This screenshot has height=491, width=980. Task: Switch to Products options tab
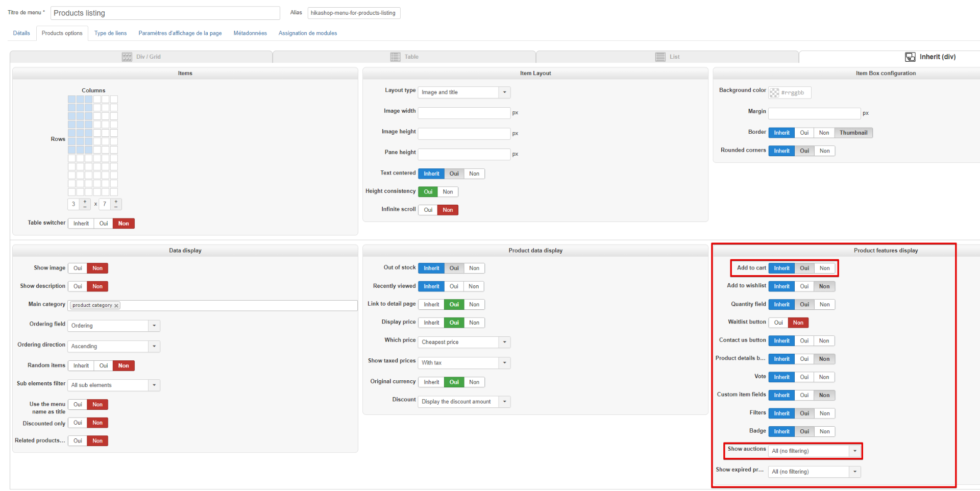pos(62,33)
